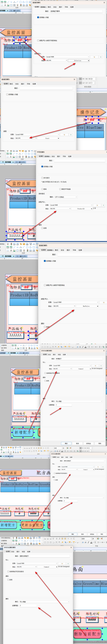Select star shape tool left of 选择配方编号 dialog
This screenshot has width=107, height=644.
click(30, 2)
